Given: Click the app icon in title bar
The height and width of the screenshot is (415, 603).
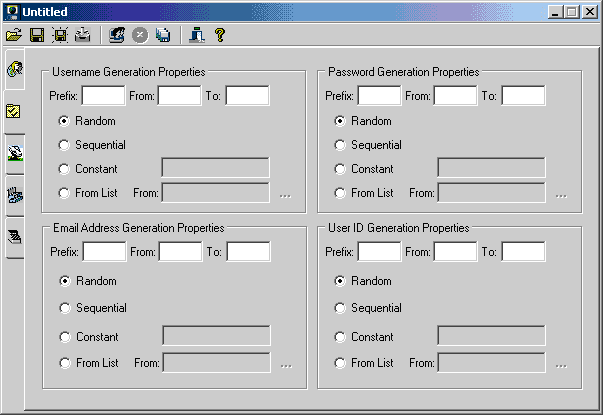Looking at the screenshot, I should 12,12.
